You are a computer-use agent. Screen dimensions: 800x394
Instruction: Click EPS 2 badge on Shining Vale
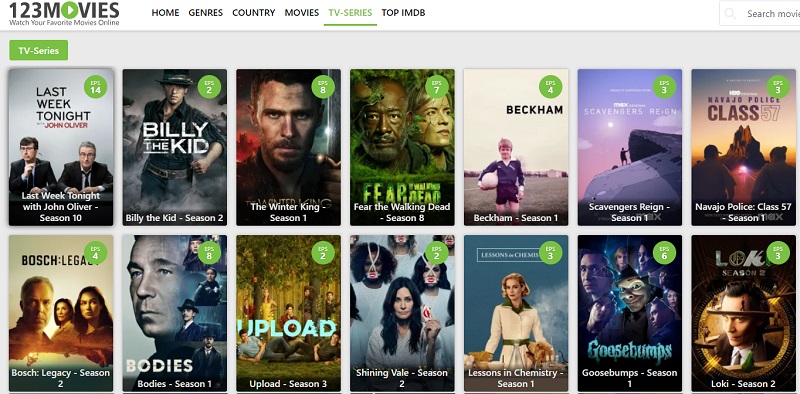pyautogui.click(x=437, y=253)
